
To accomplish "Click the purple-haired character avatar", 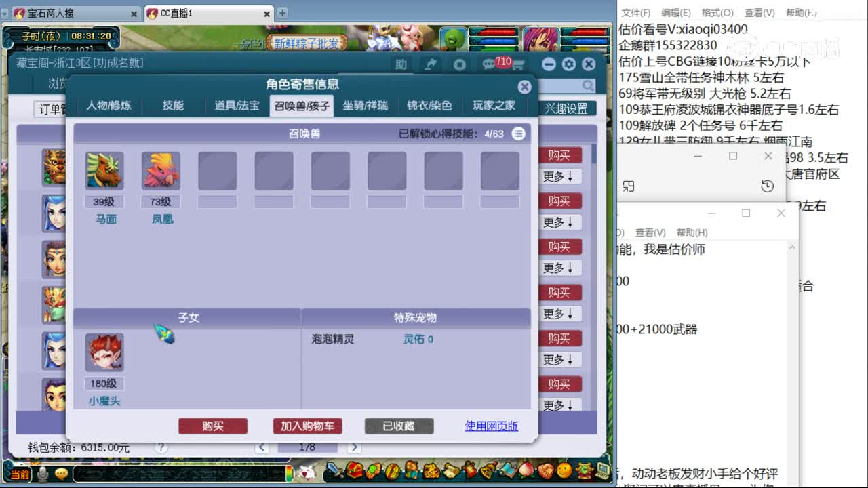I will pyautogui.click(x=542, y=39).
